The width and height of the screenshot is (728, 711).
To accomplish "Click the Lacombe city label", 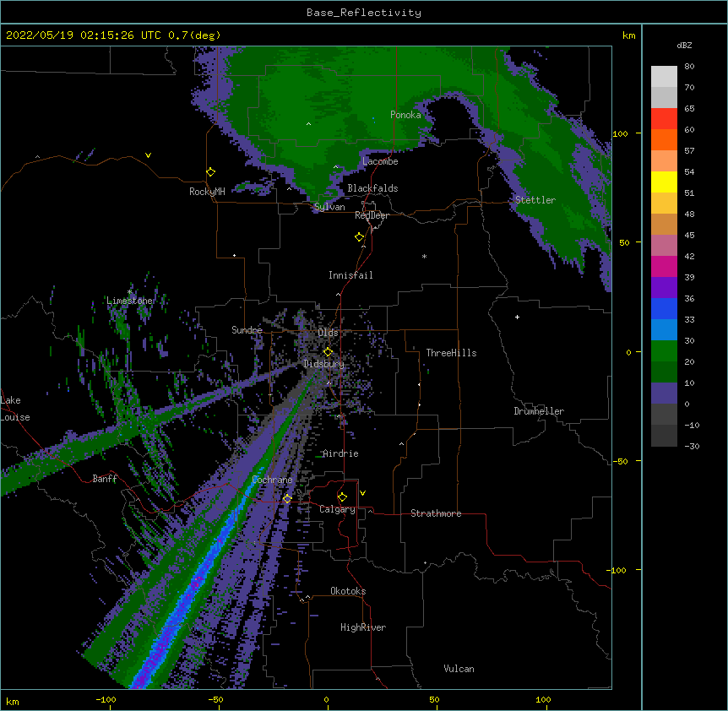I will click(x=380, y=161).
